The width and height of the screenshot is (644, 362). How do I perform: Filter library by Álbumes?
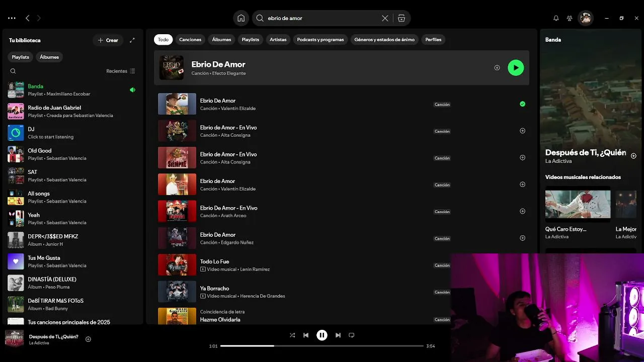(x=49, y=57)
